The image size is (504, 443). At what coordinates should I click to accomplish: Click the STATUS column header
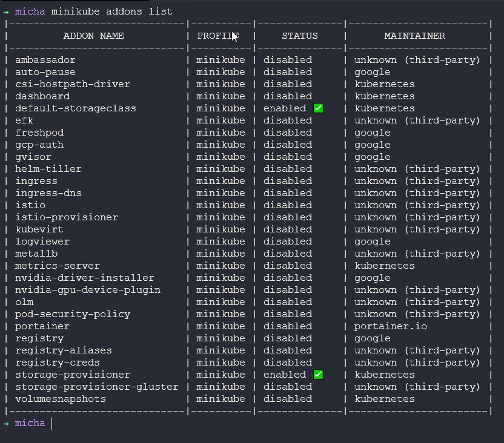299,36
